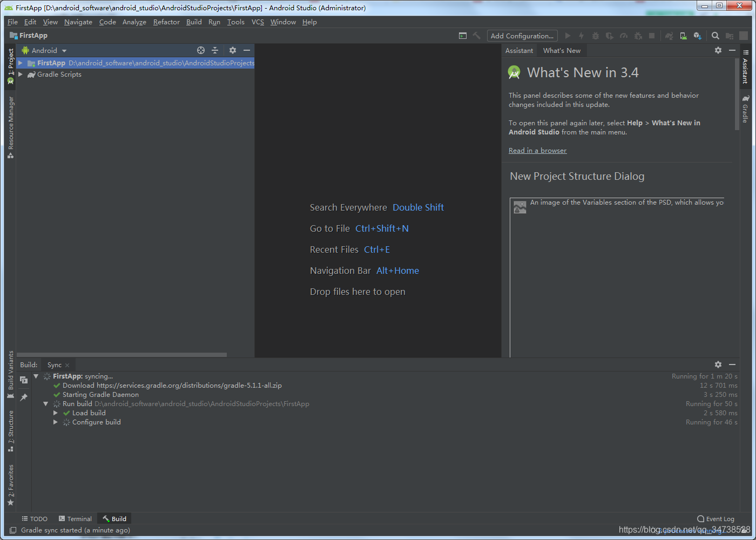Click the FirstApp breadcrumb in navigation bar
The image size is (756, 540).
pos(29,36)
